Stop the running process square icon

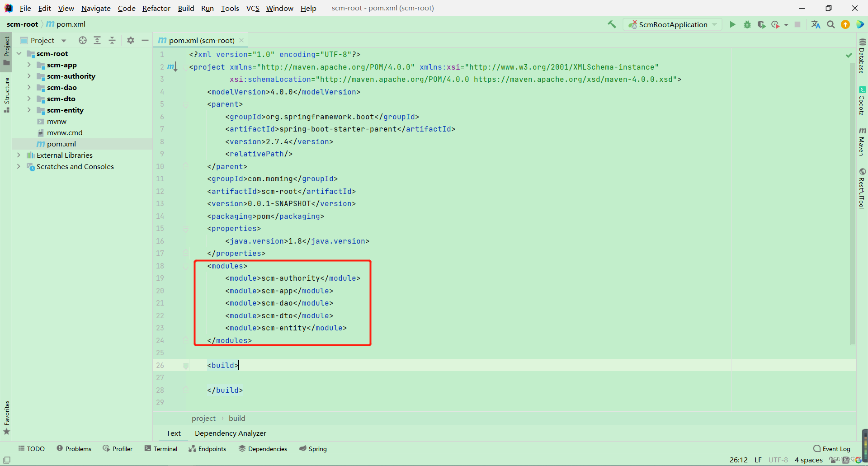(x=797, y=24)
